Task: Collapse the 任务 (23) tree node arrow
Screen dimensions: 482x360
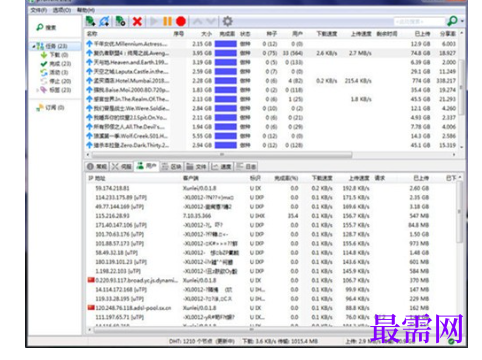Action: click(33, 46)
